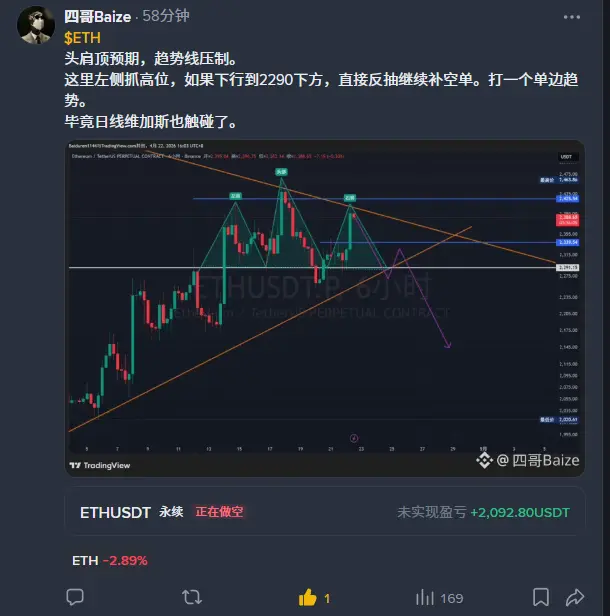
Task: Click the 169 view count
Action: pos(452,598)
